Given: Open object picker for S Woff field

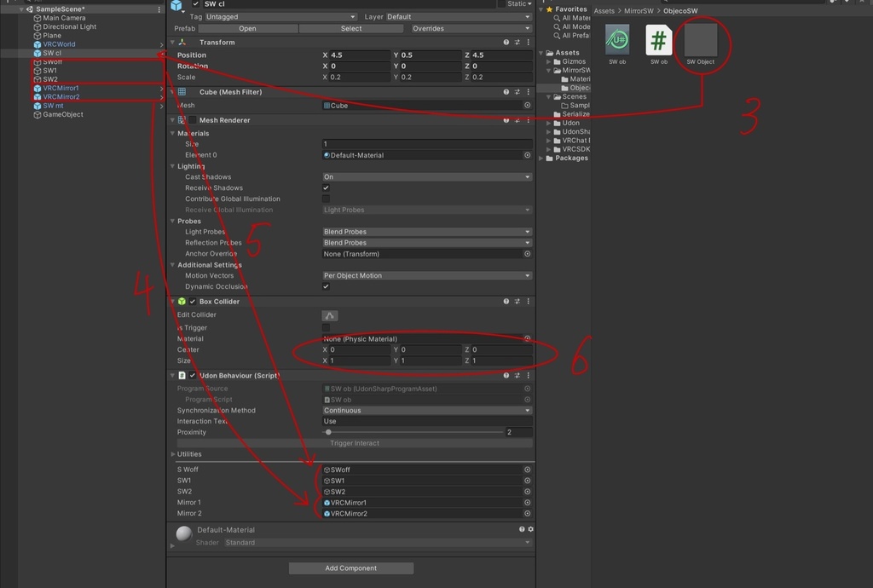Looking at the screenshot, I should (x=527, y=470).
